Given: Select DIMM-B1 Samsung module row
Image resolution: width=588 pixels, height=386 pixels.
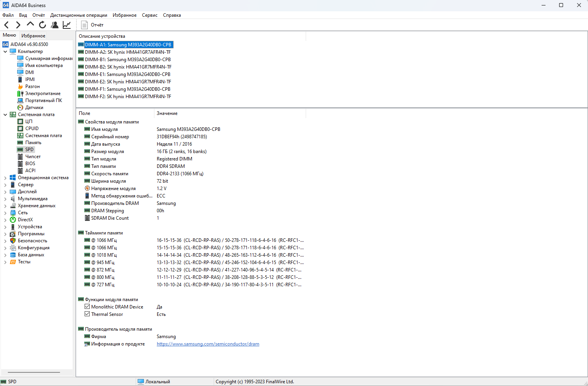Looking at the screenshot, I should [124, 60].
